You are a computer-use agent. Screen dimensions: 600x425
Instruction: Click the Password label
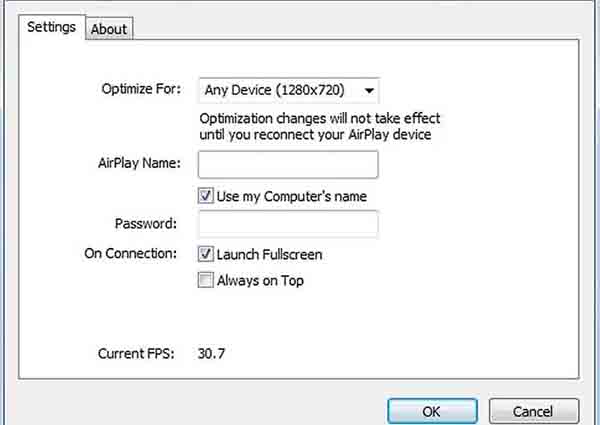point(145,224)
